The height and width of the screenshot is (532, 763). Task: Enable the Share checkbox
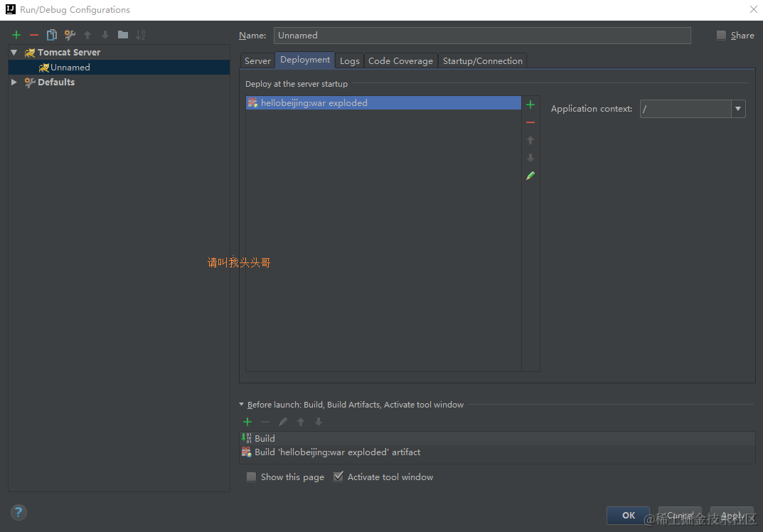(x=720, y=35)
